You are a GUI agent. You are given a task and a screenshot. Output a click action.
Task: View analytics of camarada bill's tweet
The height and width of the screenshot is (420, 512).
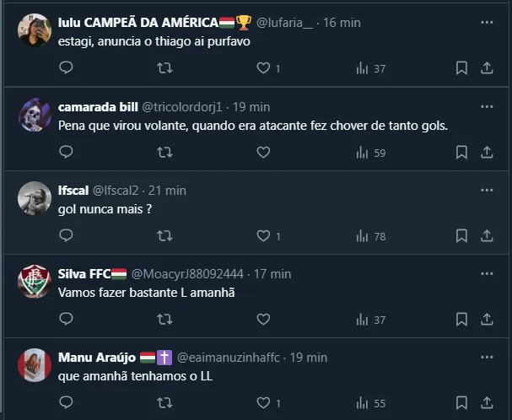pyautogui.click(x=371, y=152)
